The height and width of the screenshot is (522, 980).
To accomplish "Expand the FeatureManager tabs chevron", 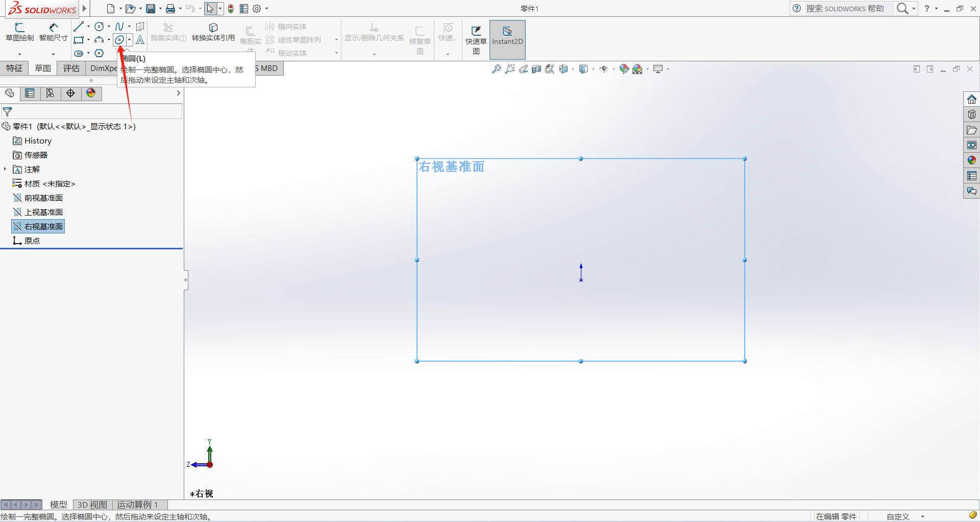I will tap(178, 93).
